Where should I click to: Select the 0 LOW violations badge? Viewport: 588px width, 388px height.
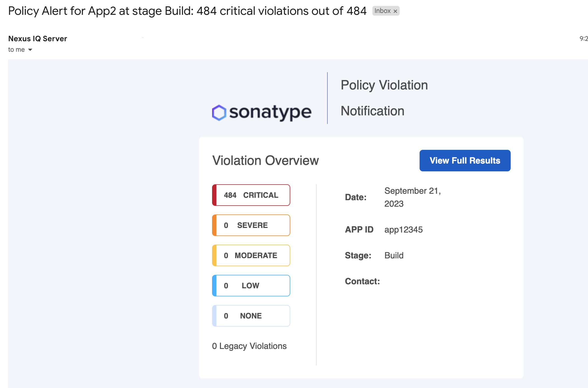click(x=251, y=286)
